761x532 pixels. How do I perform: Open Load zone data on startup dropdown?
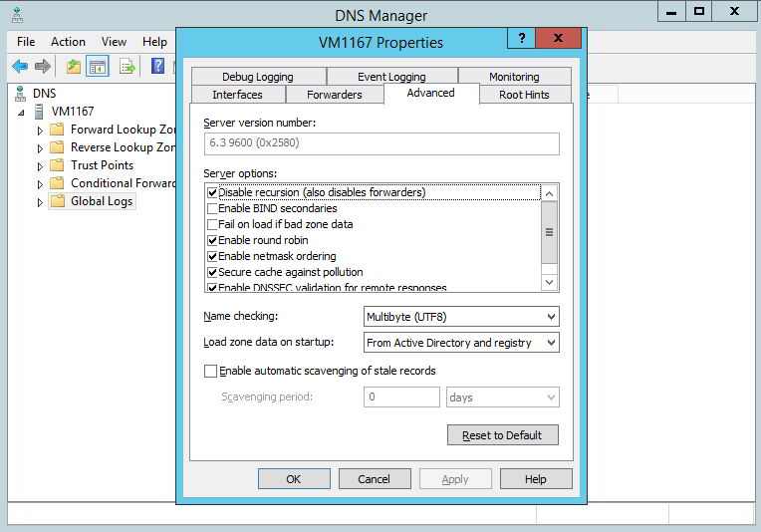point(461,343)
